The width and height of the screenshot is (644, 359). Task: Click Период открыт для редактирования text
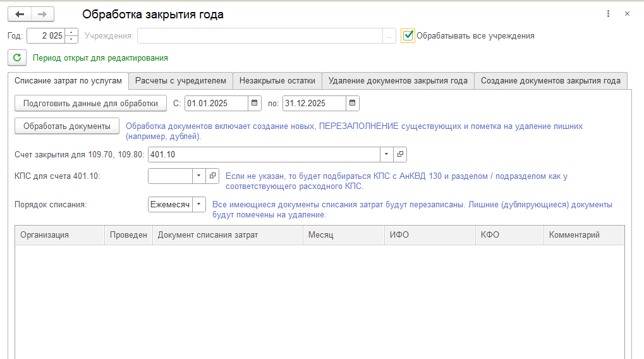coord(100,58)
